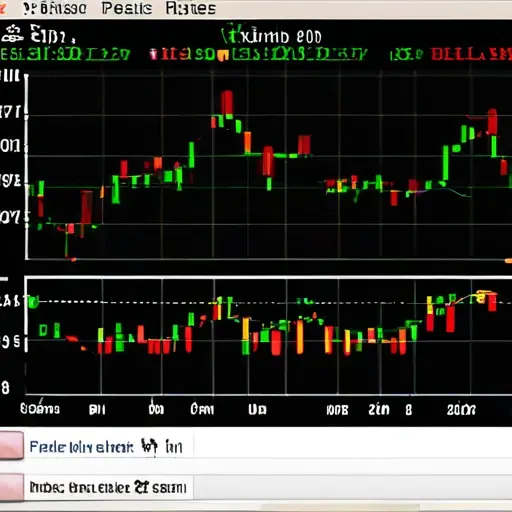
Task: Click the 2007 label on the time axis
Action: pyautogui.click(x=461, y=410)
